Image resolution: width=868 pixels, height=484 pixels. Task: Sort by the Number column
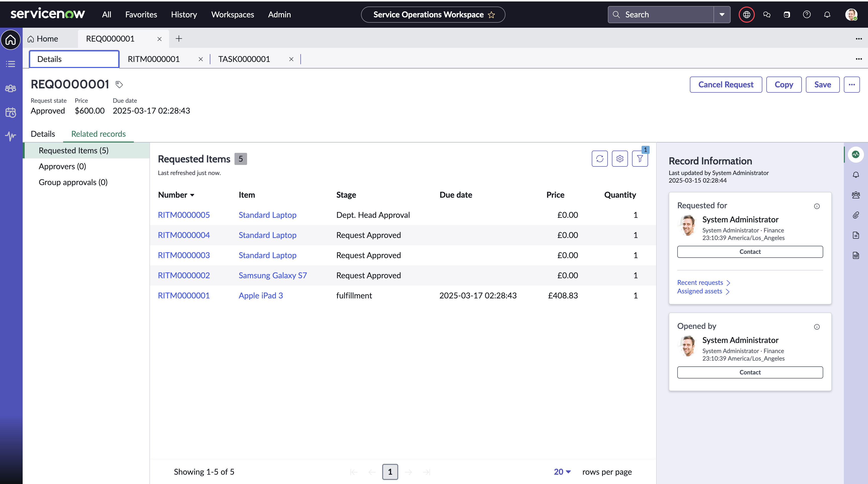176,195
